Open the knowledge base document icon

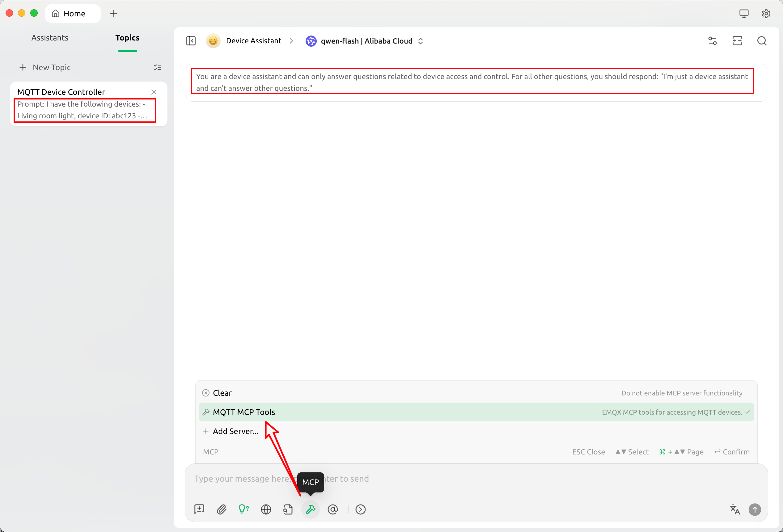[288, 509]
